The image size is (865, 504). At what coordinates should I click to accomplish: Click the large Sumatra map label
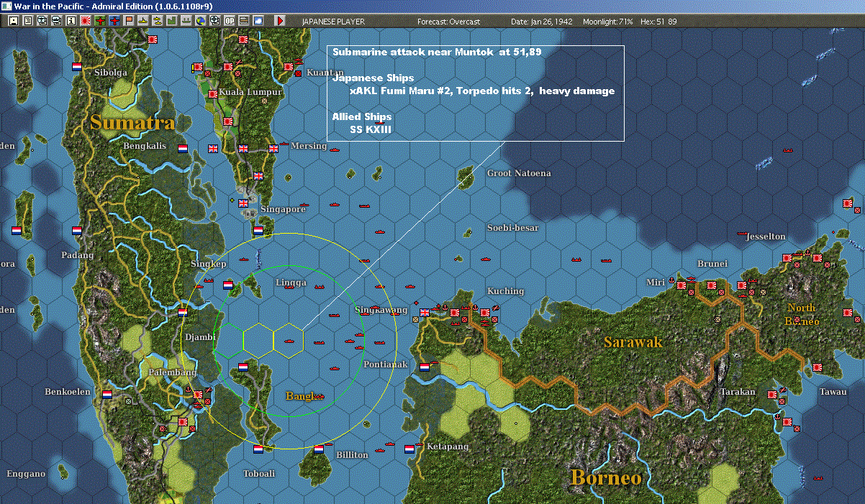(x=132, y=123)
